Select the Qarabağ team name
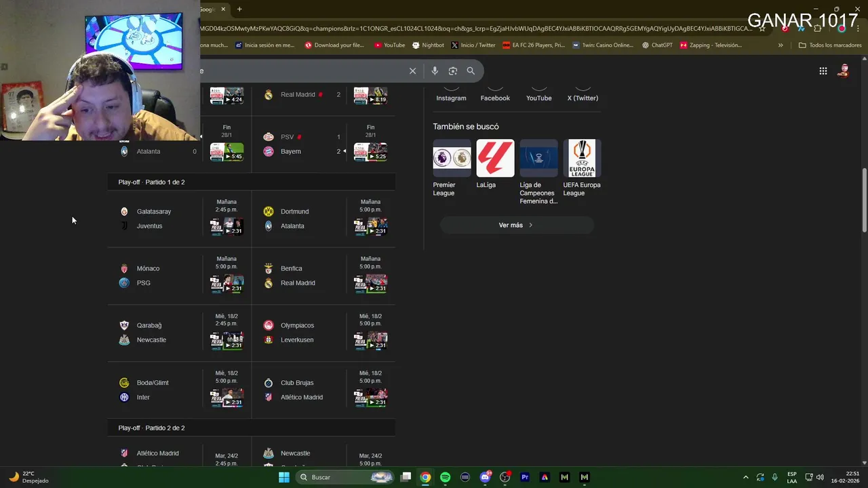Viewport: 868px width, 488px height. [x=149, y=325]
